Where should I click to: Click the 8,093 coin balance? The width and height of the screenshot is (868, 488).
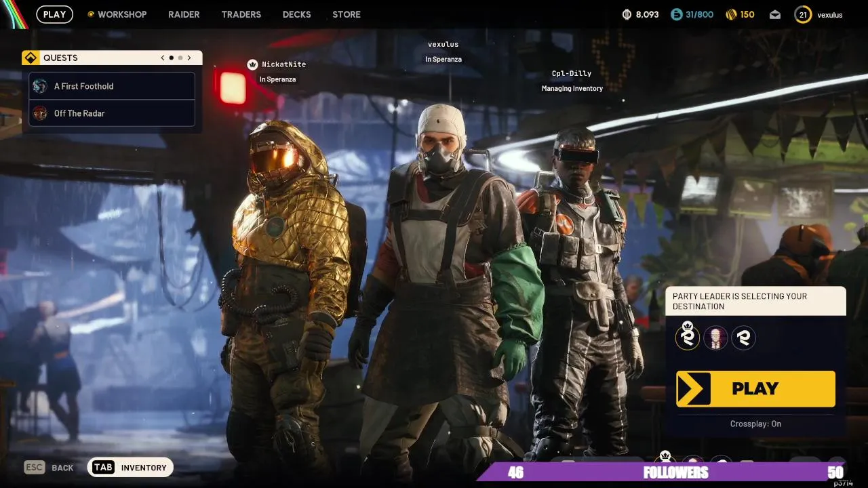(647, 14)
